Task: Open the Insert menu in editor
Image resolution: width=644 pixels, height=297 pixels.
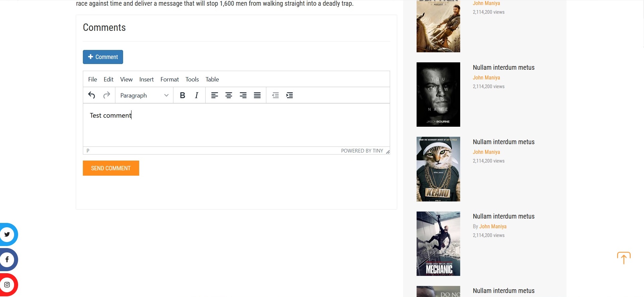Action: click(x=147, y=79)
